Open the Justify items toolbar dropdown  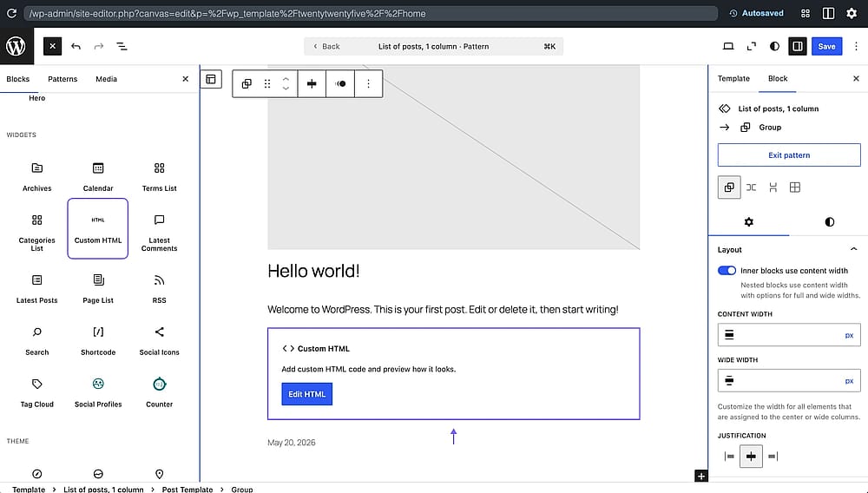[312, 83]
